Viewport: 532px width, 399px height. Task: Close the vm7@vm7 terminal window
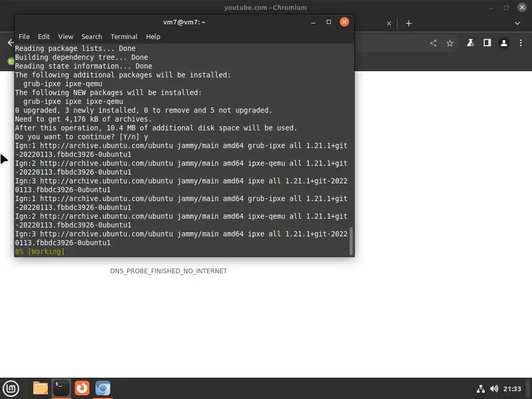tap(344, 22)
